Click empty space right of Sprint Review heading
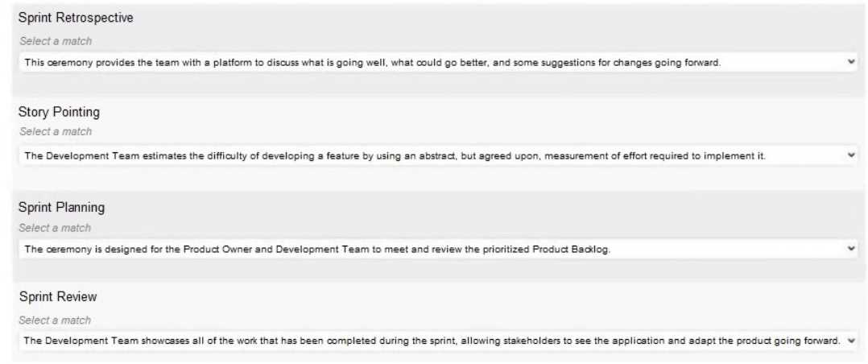Viewport: 868px width, 364px height. (x=483, y=297)
